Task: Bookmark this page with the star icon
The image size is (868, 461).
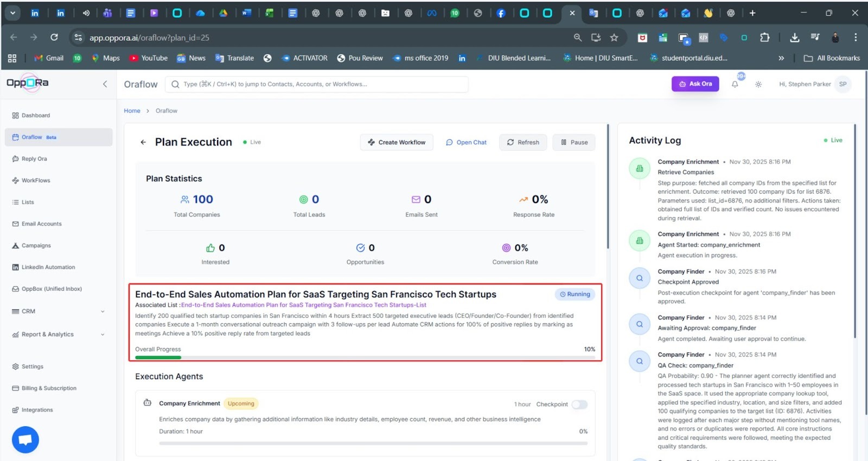Action: (614, 37)
